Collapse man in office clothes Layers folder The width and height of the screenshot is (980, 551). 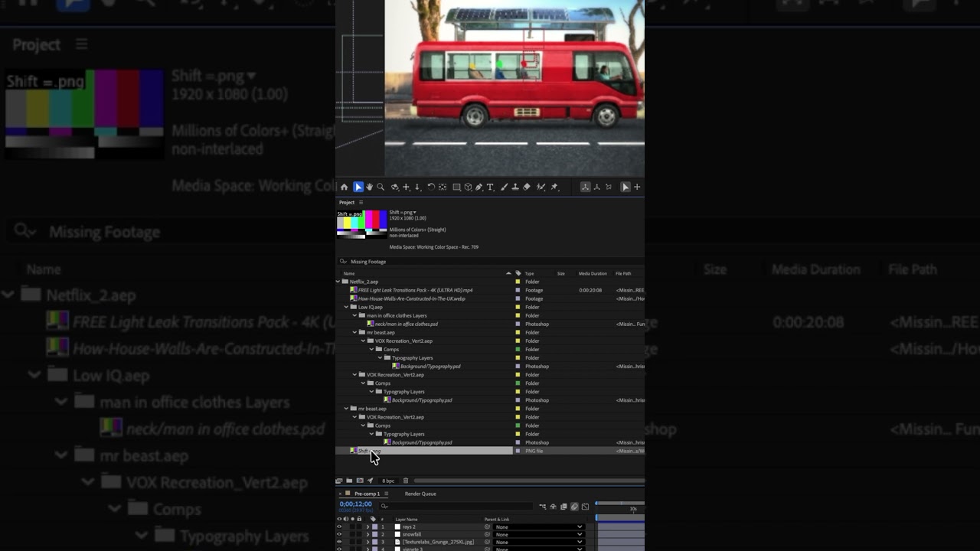[x=354, y=315]
